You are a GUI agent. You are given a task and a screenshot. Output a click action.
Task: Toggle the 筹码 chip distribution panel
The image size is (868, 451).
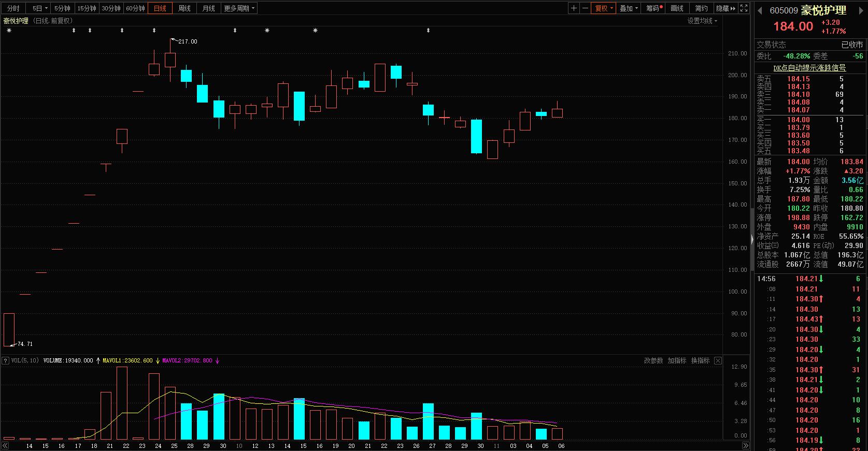[654, 8]
